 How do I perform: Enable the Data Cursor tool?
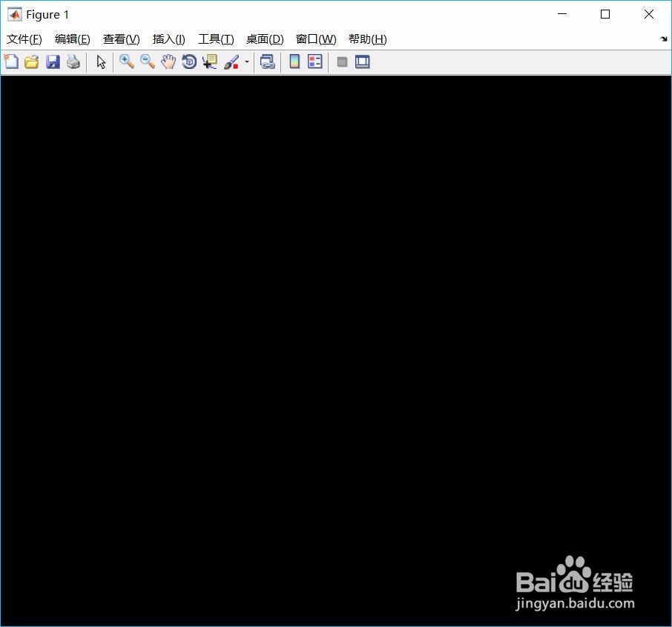point(210,62)
